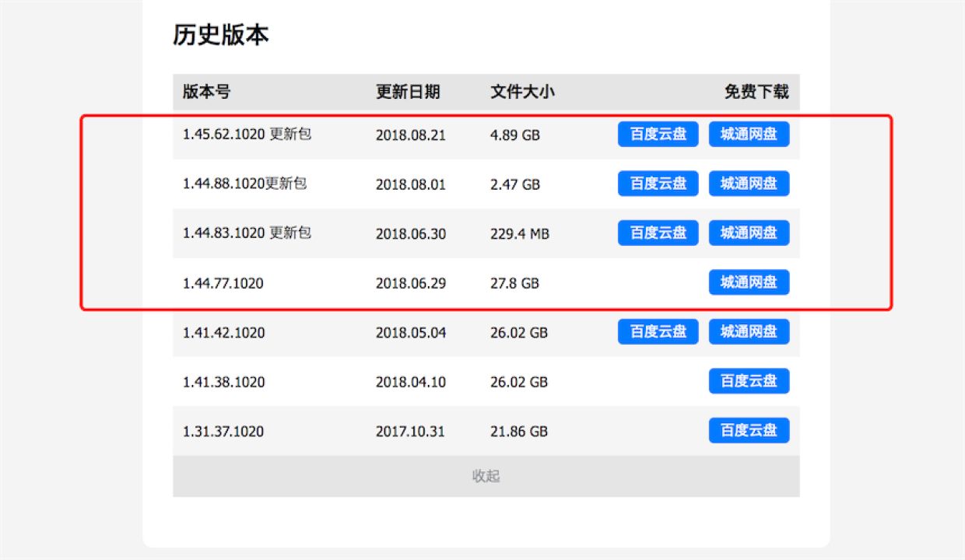Download 1.45.62.1020 via 百度云盘
965x560 pixels.
pos(658,135)
